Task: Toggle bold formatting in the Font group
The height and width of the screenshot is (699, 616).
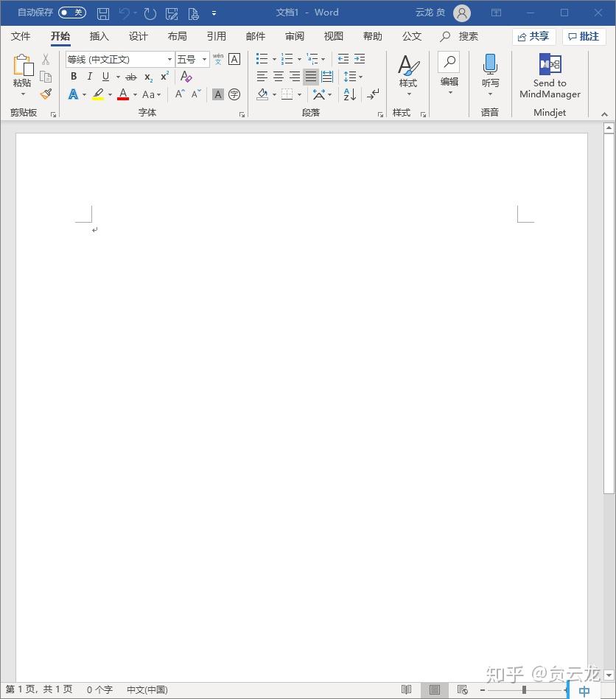Action: coord(74,76)
